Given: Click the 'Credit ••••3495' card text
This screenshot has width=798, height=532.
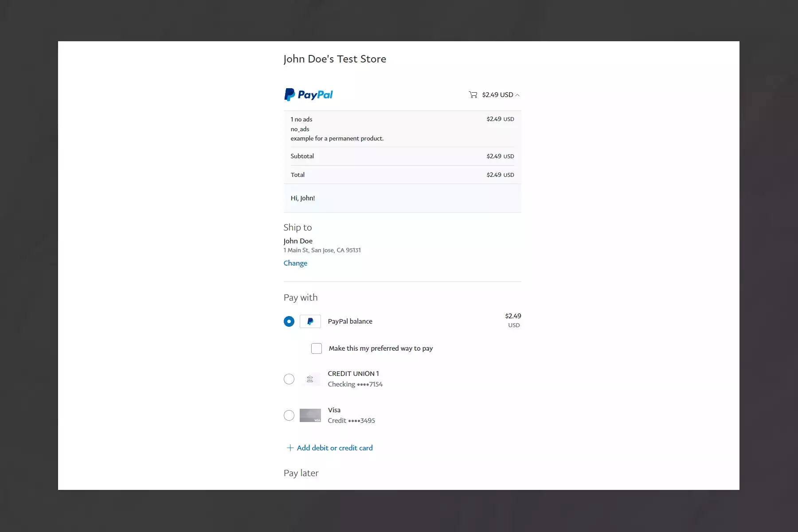Looking at the screenshot, I should (x=352, y=421).
